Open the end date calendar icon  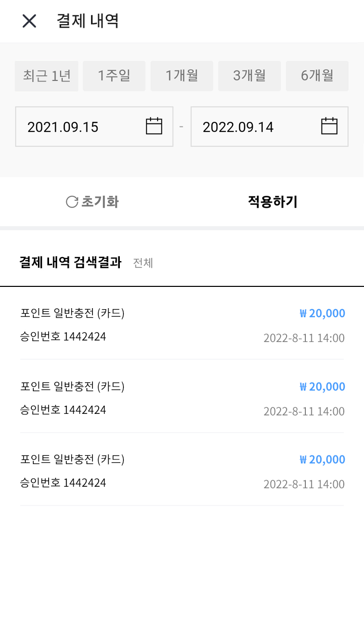tap(329, 126)
